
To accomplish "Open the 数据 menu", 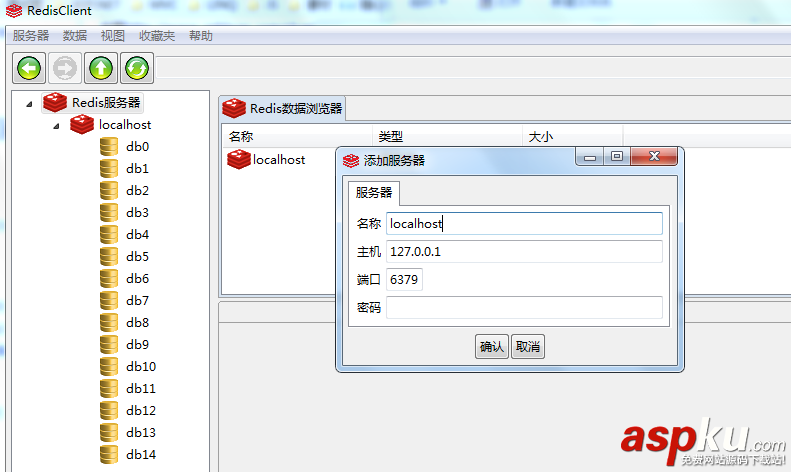I will (x=75, y=36).
